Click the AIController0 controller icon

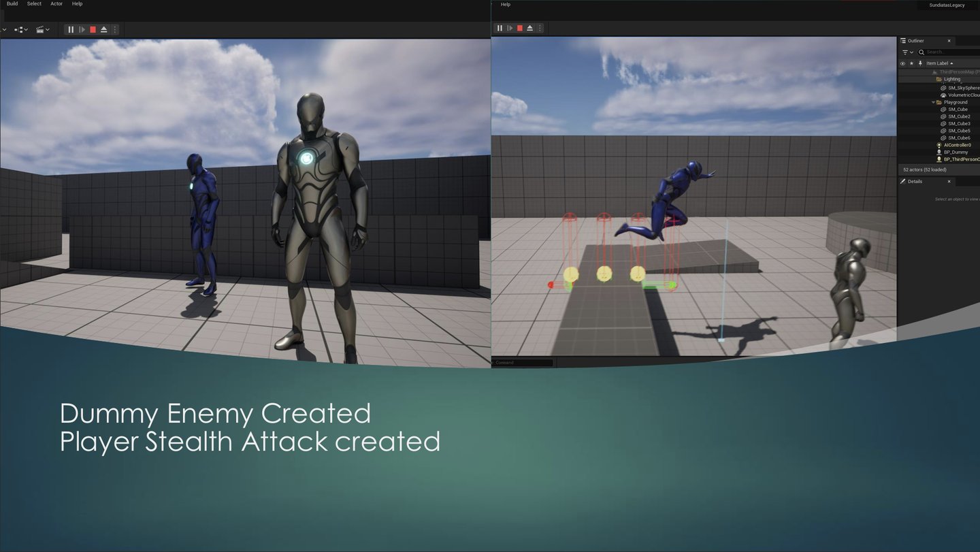click(939, 145)
